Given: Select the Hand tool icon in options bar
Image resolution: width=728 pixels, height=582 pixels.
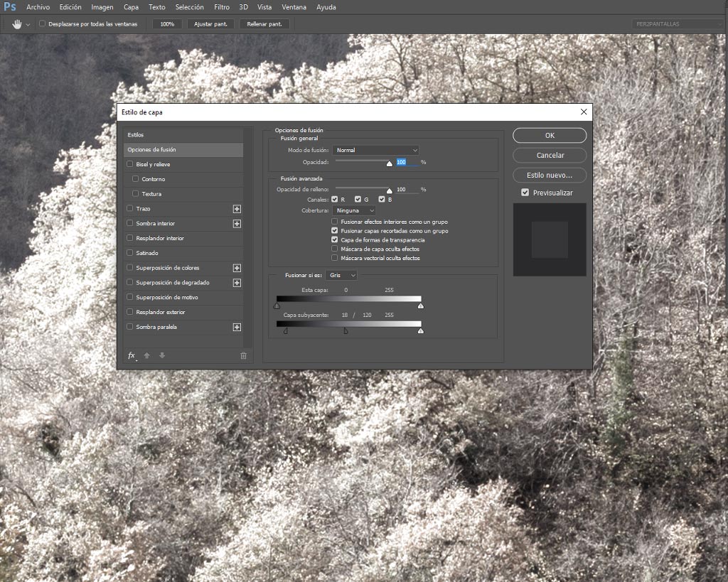Looking at the screenshot, I should pyautogui.click(x=17, y=24).
